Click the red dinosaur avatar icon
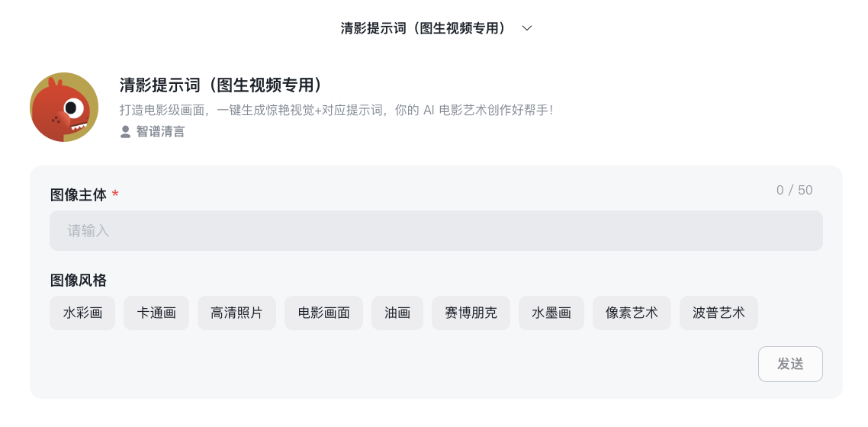Viewport: 868px width, 427px height. pyautogui.click(x=64, y=108)
